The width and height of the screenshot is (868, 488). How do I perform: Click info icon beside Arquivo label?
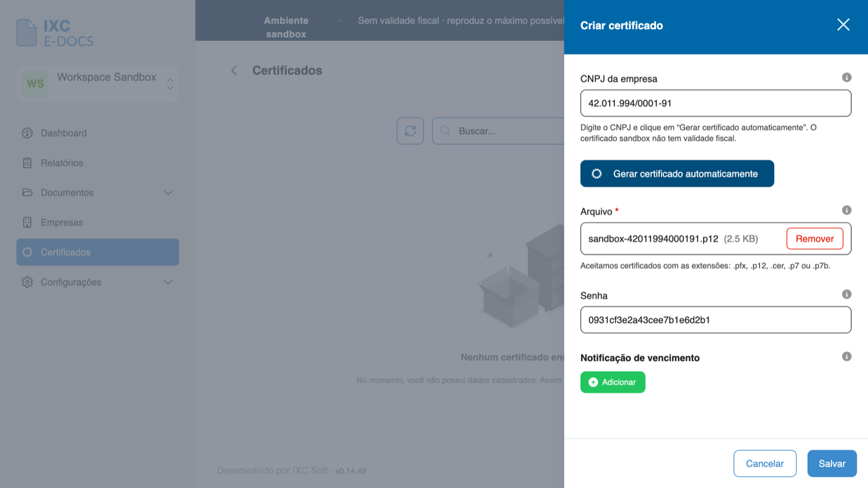coord(847,210)
